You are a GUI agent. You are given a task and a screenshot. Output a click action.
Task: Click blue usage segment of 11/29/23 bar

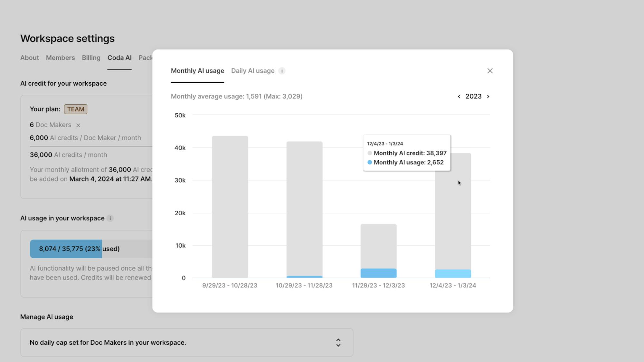378,273
